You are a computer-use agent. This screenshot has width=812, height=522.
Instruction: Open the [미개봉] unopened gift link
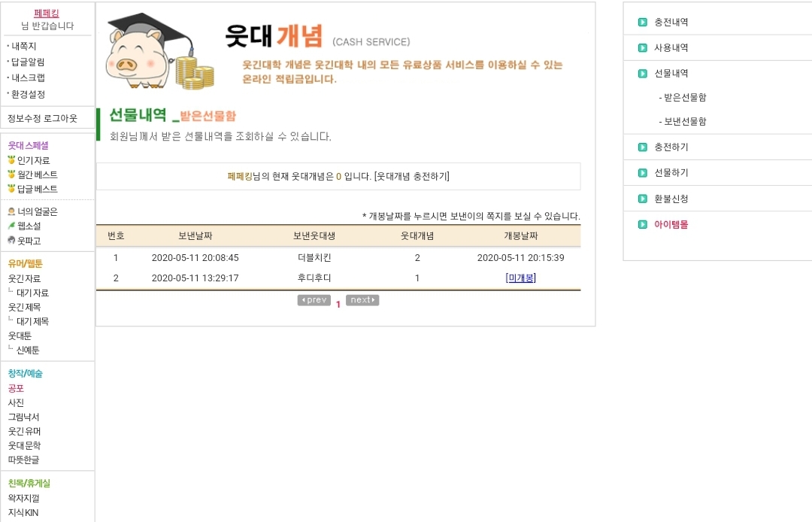520,278
